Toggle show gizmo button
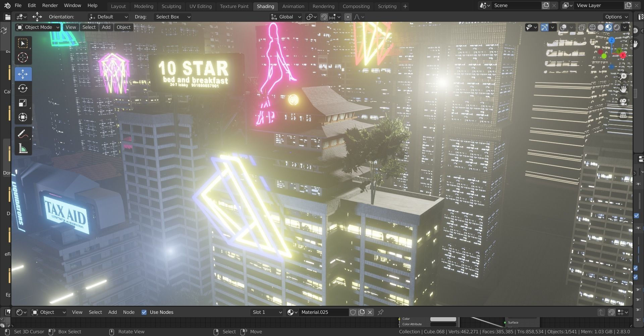 tap(544, 27)
